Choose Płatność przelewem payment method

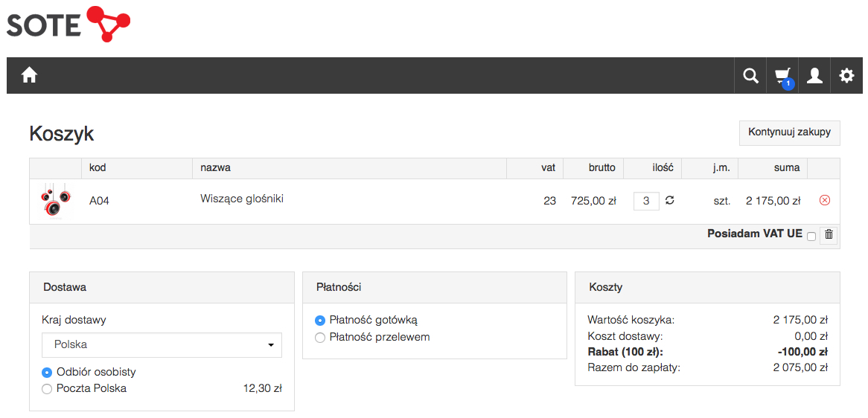319,337
